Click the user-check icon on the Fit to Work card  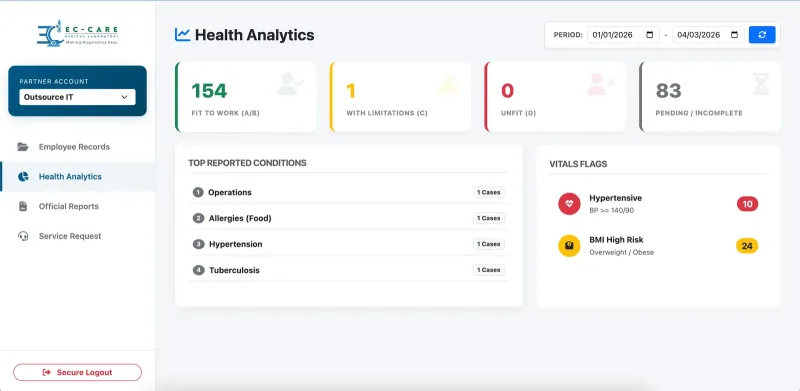click(291, 84)
